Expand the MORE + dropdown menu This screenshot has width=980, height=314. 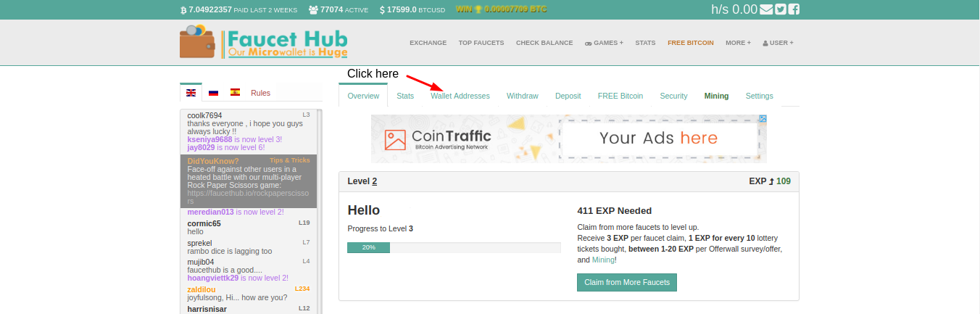(738, 43)
